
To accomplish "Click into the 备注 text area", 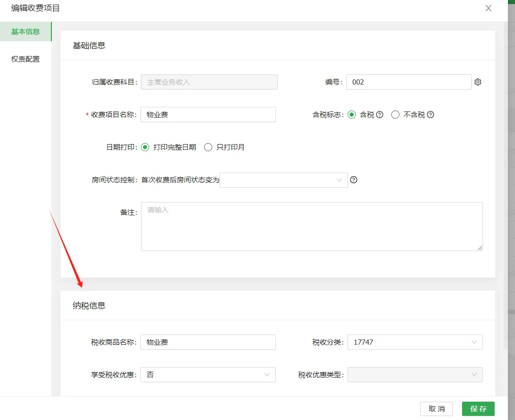I will [x=311, y=227].
